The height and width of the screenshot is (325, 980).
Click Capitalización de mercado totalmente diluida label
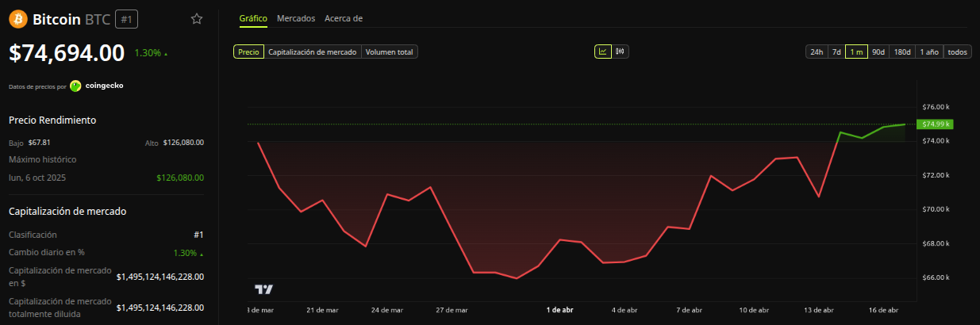[x=60, y=308]
